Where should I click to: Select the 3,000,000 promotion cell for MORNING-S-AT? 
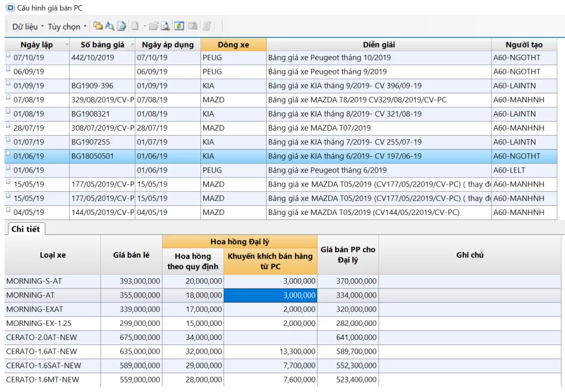(x=270, y=281)
